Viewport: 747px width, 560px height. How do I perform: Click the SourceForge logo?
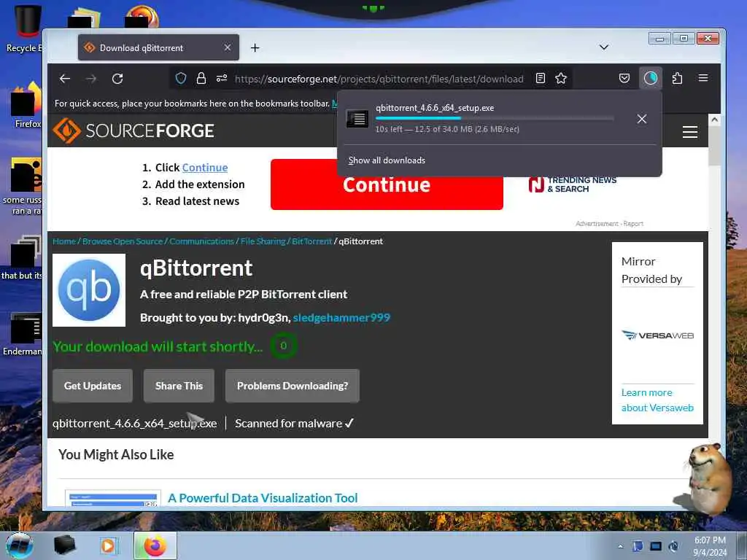click(x=133, y=131)
